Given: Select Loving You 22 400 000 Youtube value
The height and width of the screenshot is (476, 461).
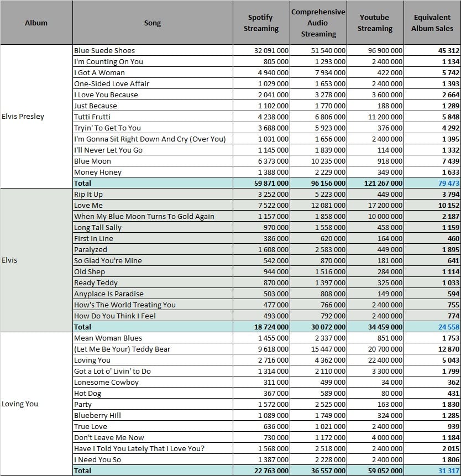Looking at the screenshot, I should 375,360.
